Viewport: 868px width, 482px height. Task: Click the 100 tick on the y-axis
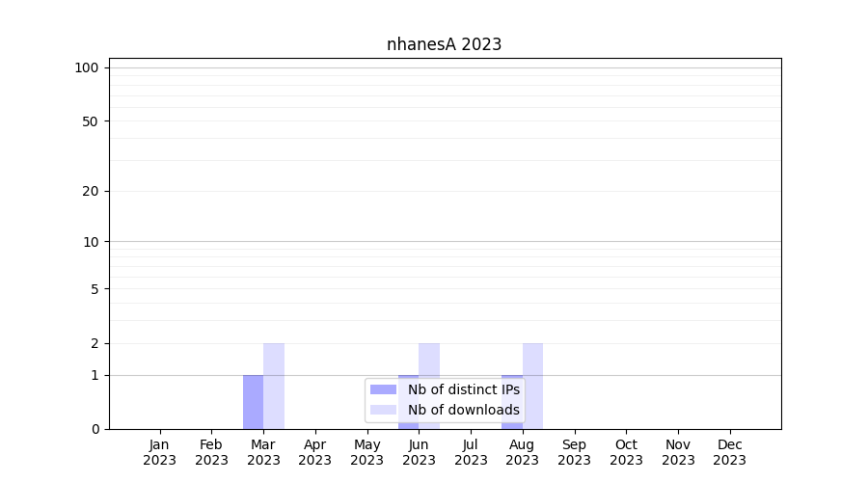click(x=87, y=67)
